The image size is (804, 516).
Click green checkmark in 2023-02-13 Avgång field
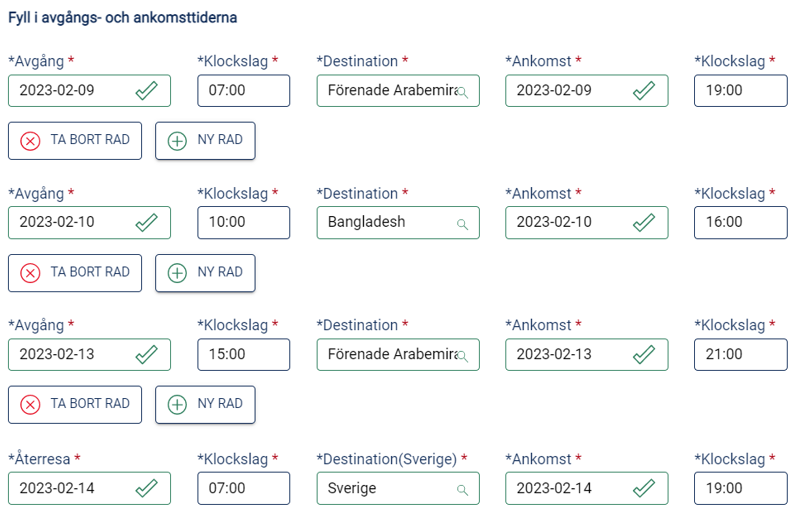click(x=147, y=354)
